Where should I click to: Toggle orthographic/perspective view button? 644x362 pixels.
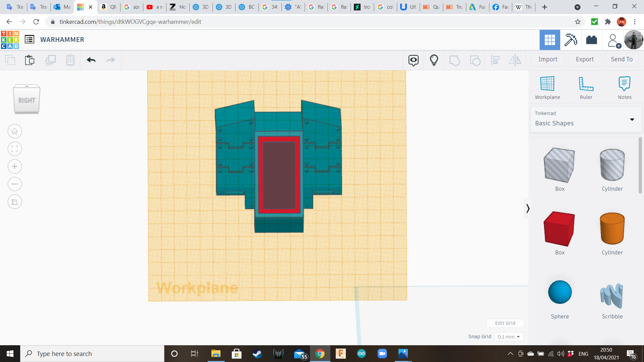coord(15,202)
